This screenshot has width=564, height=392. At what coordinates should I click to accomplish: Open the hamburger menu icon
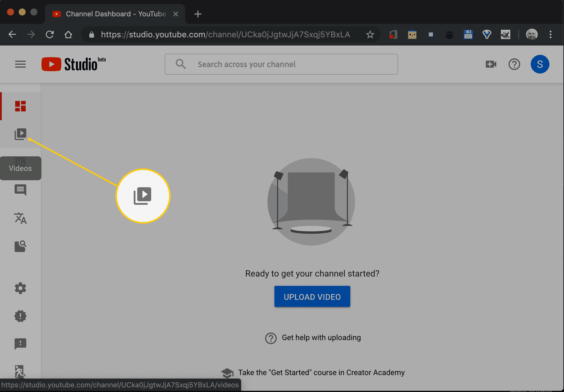[x=20, y=64]
